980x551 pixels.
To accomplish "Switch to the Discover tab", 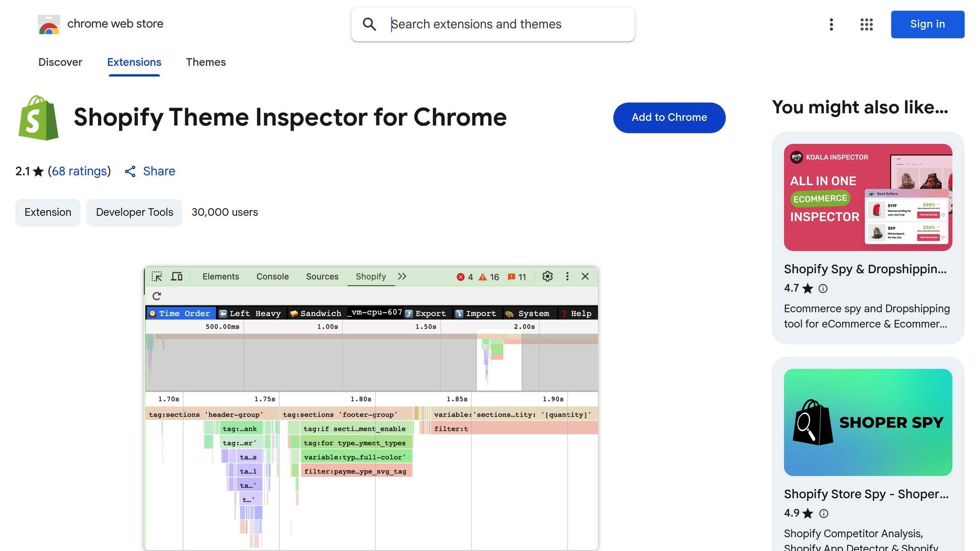I will 60,62.
